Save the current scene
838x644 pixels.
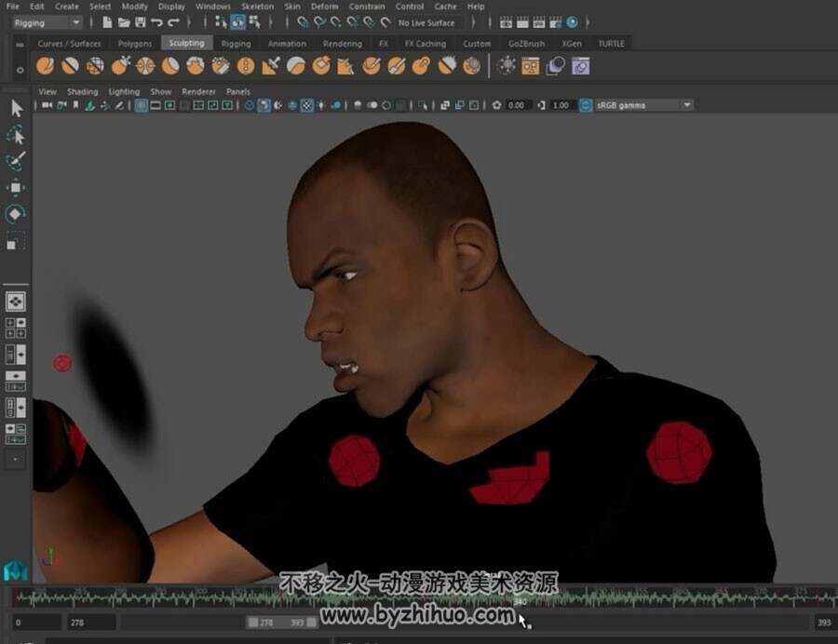pos(141,22)
